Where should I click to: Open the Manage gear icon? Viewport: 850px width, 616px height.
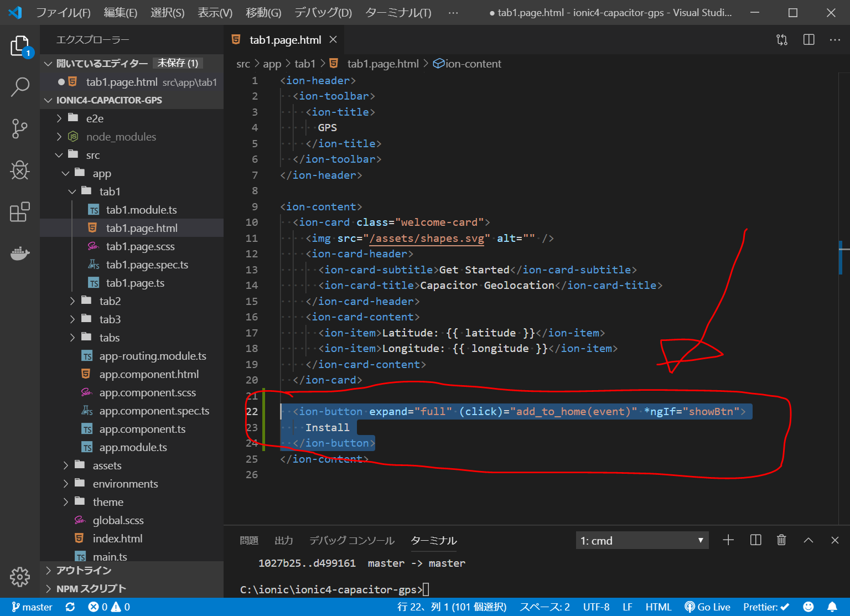click(20, 577)
